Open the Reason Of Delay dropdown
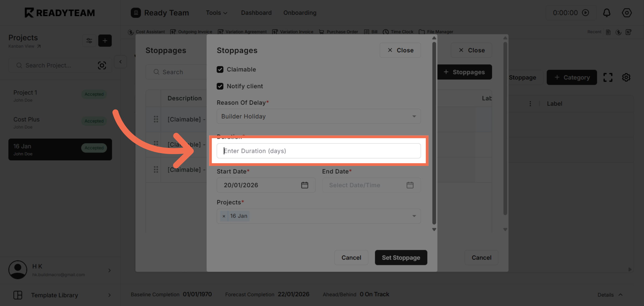Screen dimensions: 644x306 (318, 116)
